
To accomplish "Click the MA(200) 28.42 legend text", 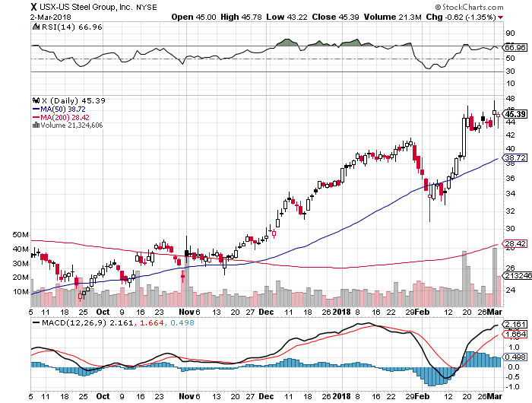I will pyautogui.click(x=65, y=117).
